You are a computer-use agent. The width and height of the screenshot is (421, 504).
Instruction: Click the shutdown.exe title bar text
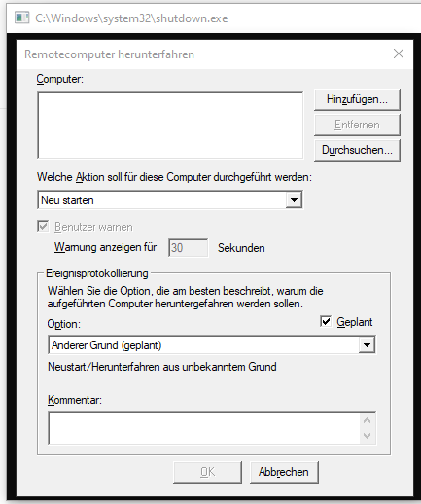pos(131,18)
